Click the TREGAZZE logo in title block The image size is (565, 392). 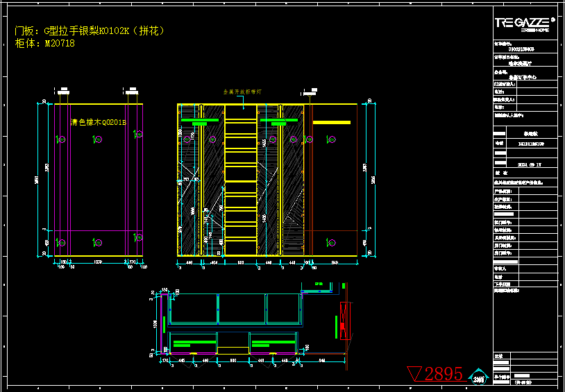point(522,23)
